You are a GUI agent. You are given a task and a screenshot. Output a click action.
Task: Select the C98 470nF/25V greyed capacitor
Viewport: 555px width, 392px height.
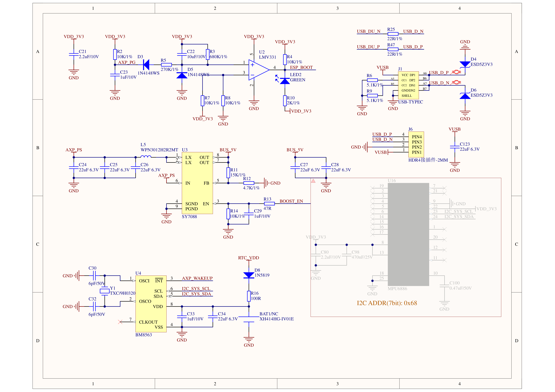point(347,255)
